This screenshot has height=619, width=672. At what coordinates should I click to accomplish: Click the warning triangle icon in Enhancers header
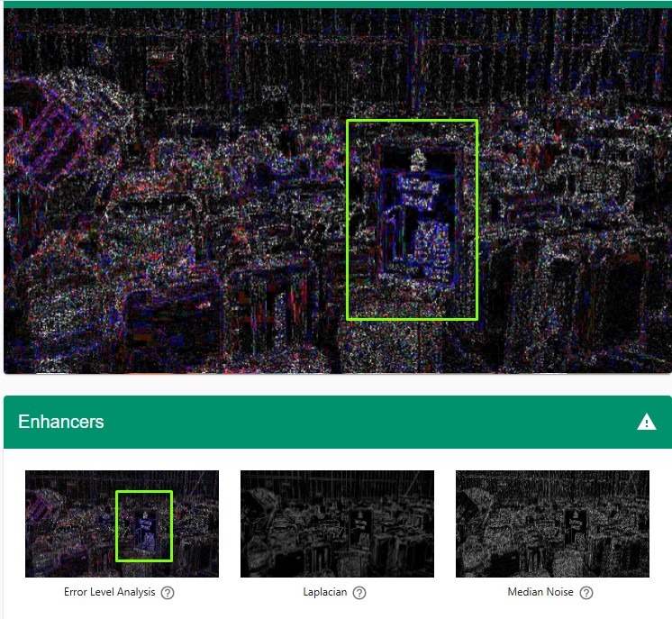pos(646,422)
